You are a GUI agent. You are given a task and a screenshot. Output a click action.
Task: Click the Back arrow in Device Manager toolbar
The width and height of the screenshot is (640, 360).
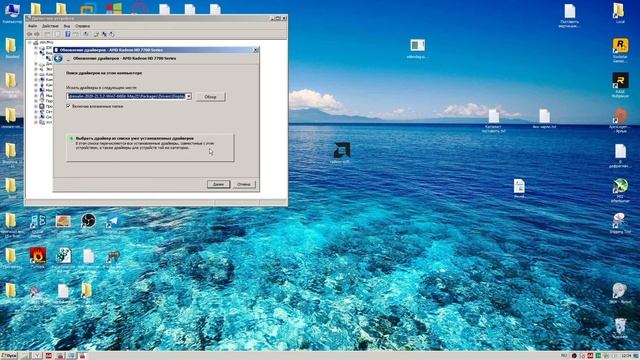pyautogui.click(x=29, y=34)
